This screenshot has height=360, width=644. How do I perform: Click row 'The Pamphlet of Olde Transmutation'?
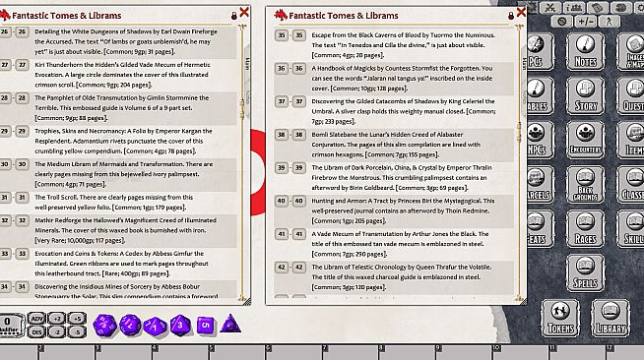click(x=118, y=108)
